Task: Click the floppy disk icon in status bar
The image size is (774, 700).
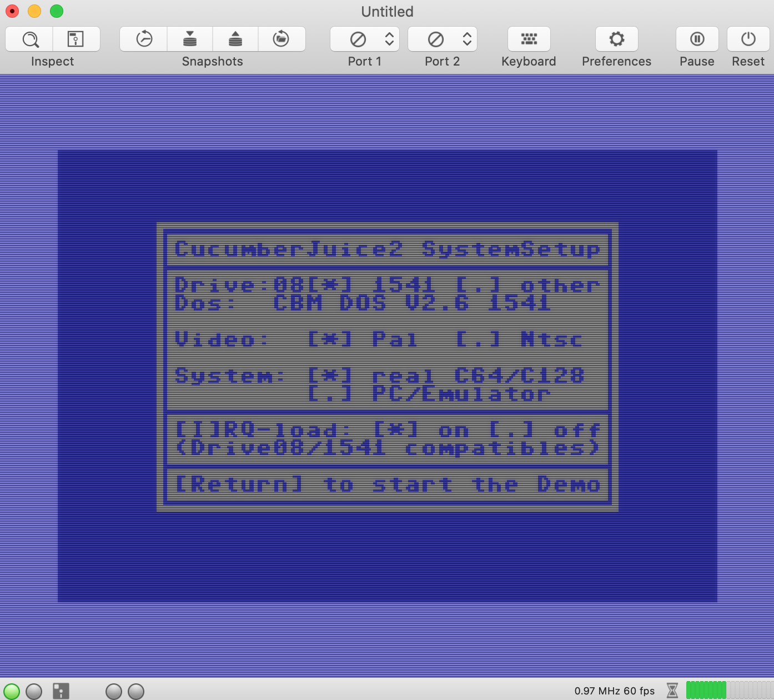Action: pyautogui.click(x=61, y=691)
